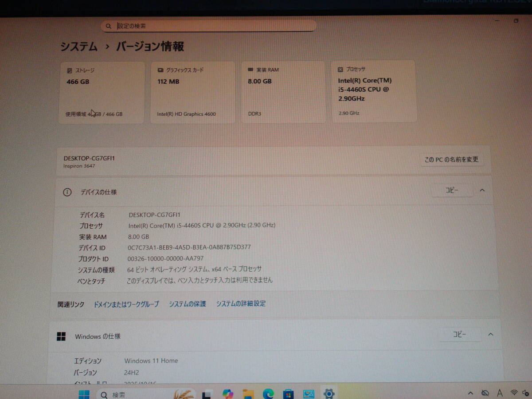
Task: Open Wi-Fi network tray icon
Action: (514, 392)
